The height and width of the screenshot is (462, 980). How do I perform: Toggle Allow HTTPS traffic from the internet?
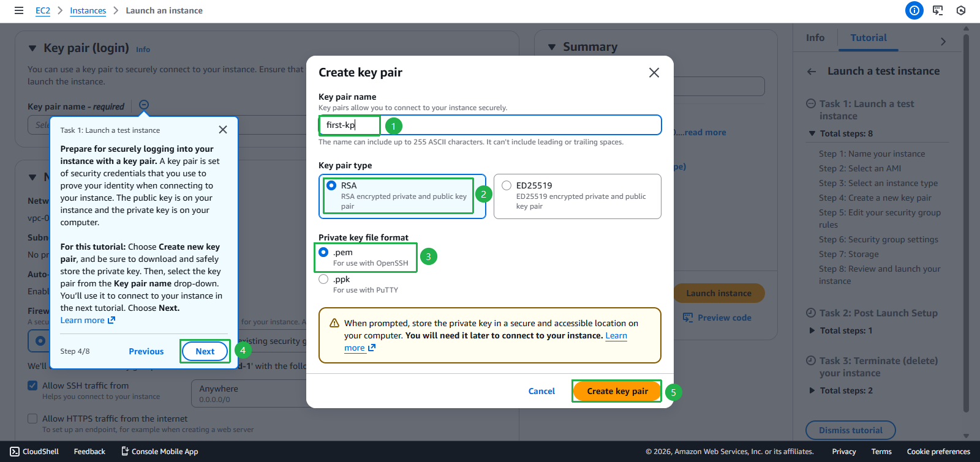point(33,419)
